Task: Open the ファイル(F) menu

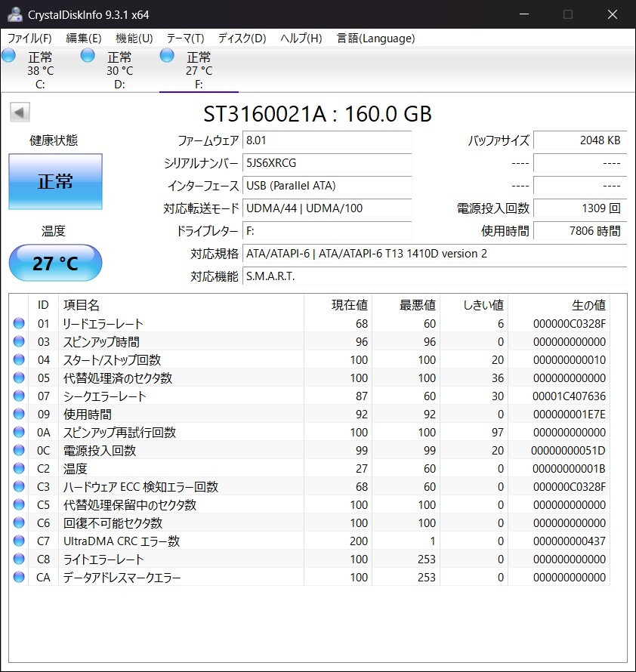Action: [x=29, y=39]
